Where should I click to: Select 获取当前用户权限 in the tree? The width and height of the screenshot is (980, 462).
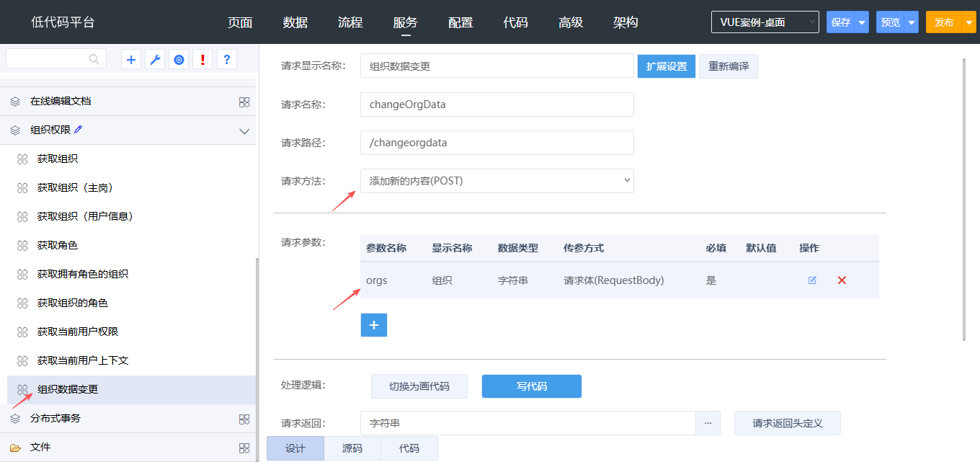(x=78, y=332)
